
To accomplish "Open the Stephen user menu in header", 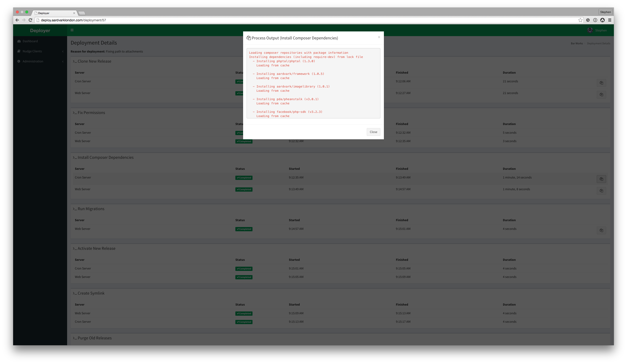I will (597, 30).
